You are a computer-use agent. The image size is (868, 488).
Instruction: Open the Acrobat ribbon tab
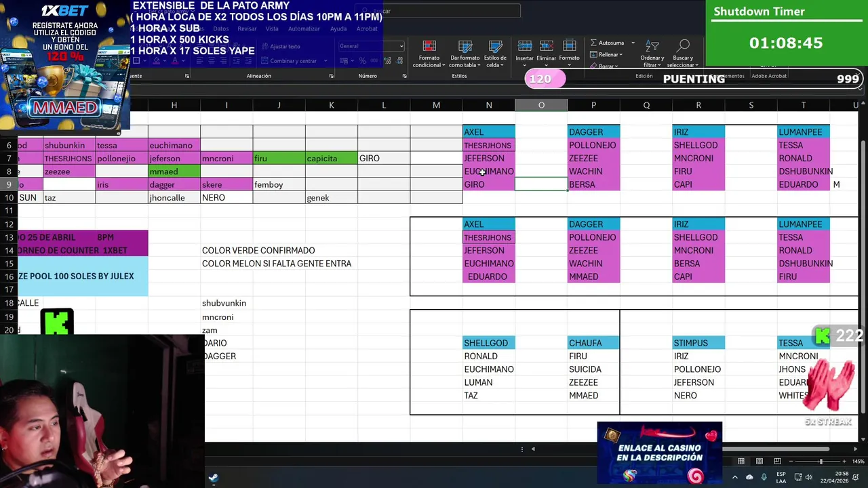(367, 28)
